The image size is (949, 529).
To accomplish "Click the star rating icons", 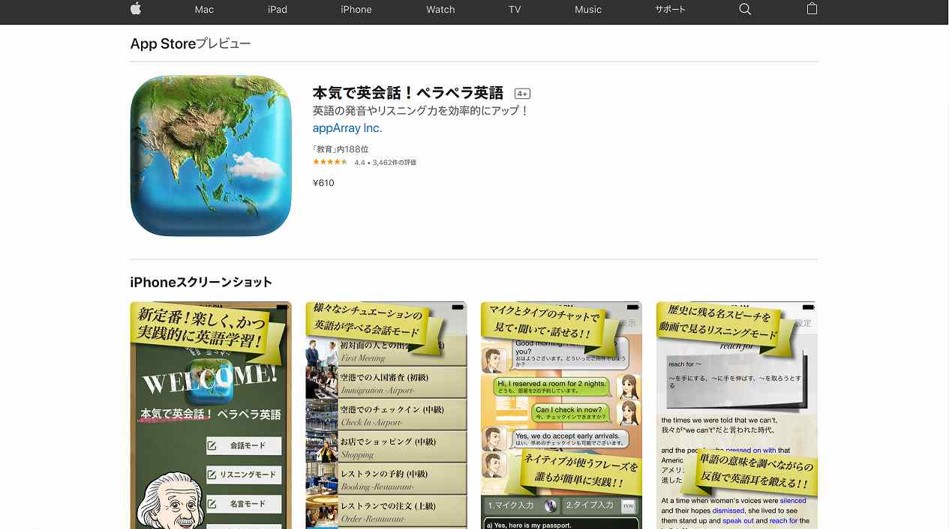I will 330,162.
